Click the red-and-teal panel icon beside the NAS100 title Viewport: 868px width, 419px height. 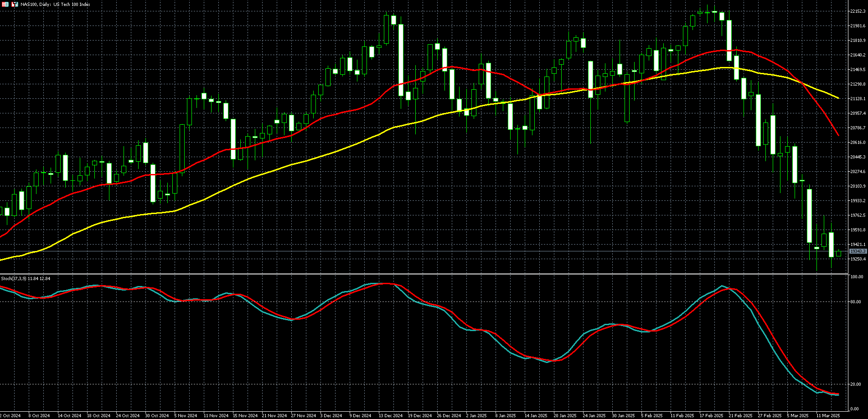[15, 4]
